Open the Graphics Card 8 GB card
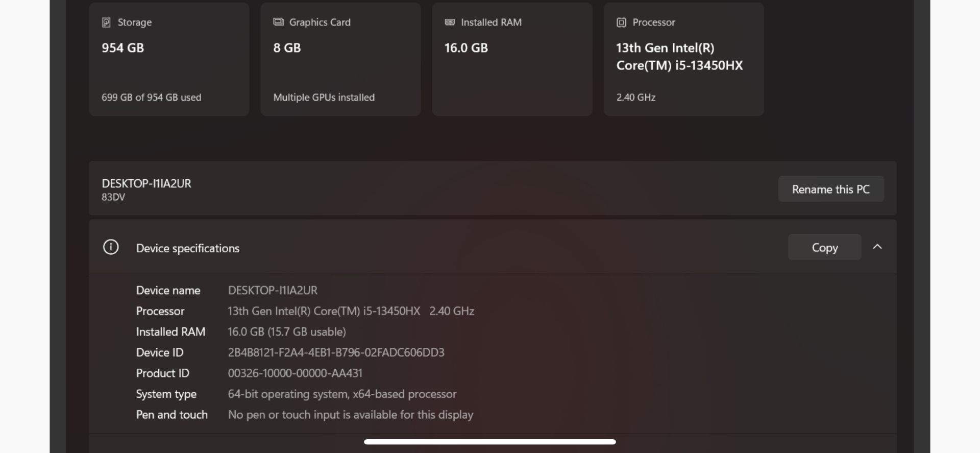The width and height of the screenshot is (980, 453). coord(340,59)
